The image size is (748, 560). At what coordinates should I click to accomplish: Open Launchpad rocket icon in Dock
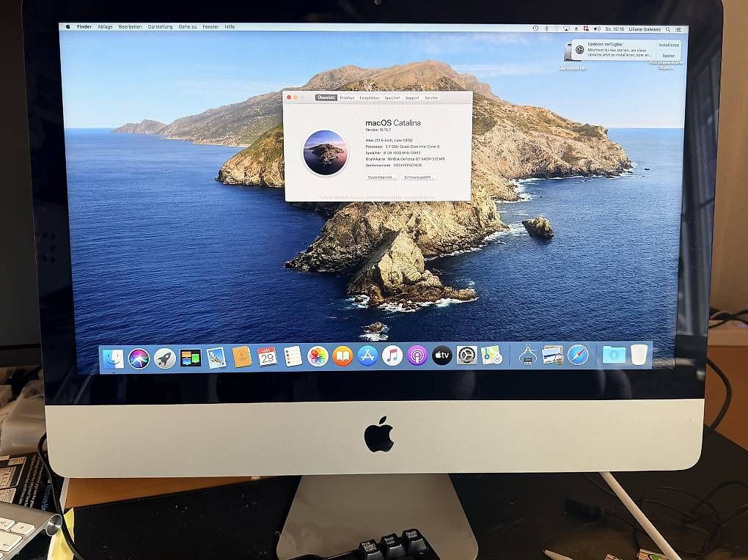(164, 358)
